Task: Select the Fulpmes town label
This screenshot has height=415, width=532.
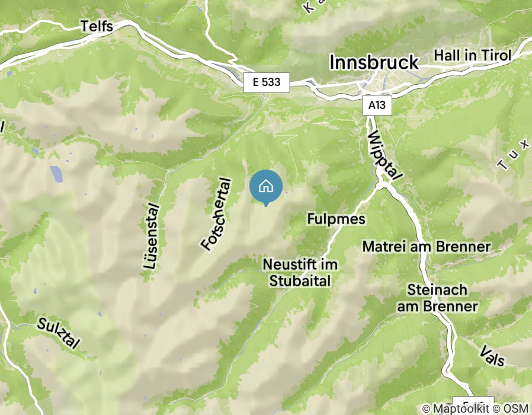Action: tap(336, 219)
